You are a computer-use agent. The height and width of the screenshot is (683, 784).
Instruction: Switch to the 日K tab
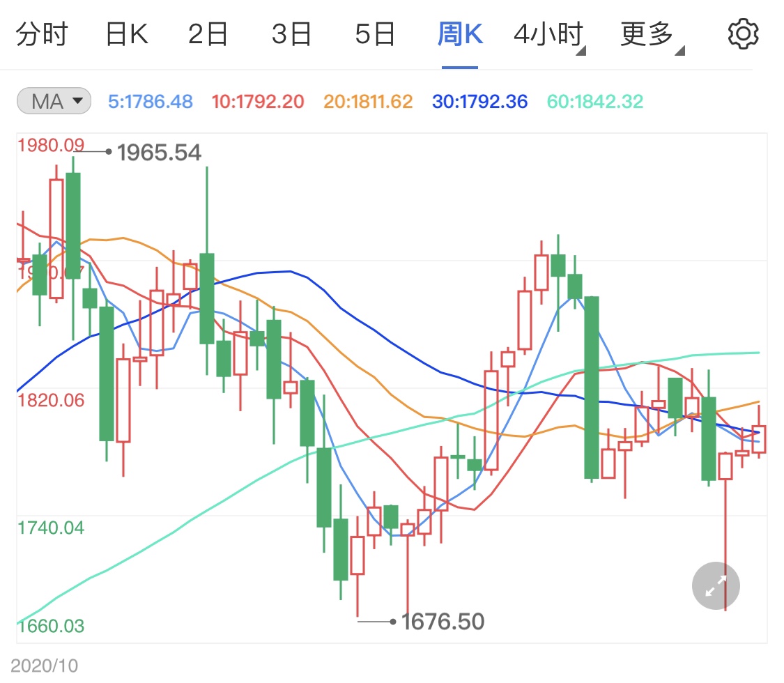pos(125,32)
